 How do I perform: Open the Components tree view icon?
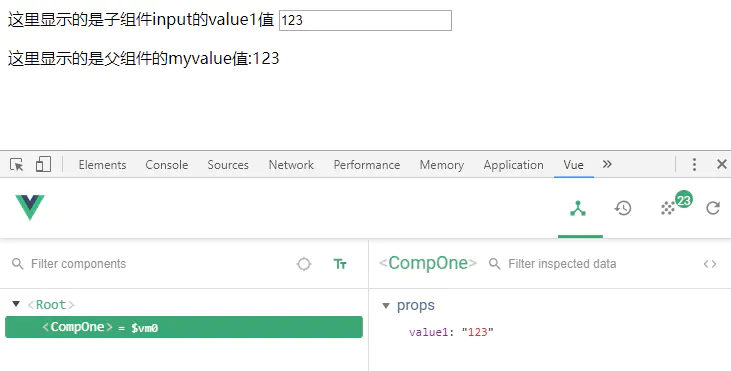(578, 208)
